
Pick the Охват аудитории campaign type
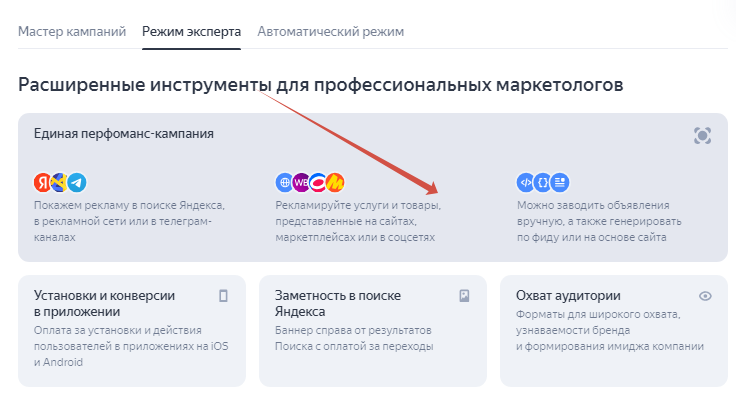click(x=568, y=296)
